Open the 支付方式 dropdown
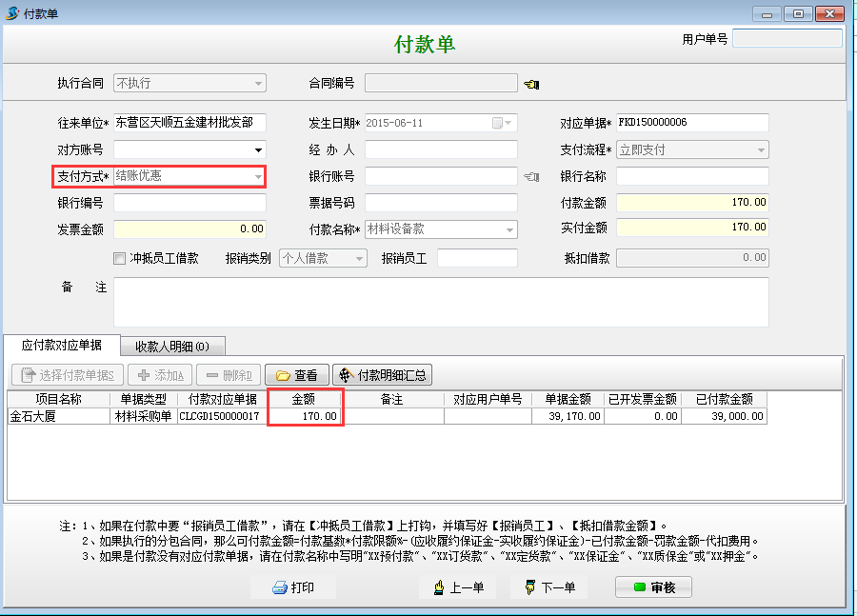 (257, 177)
